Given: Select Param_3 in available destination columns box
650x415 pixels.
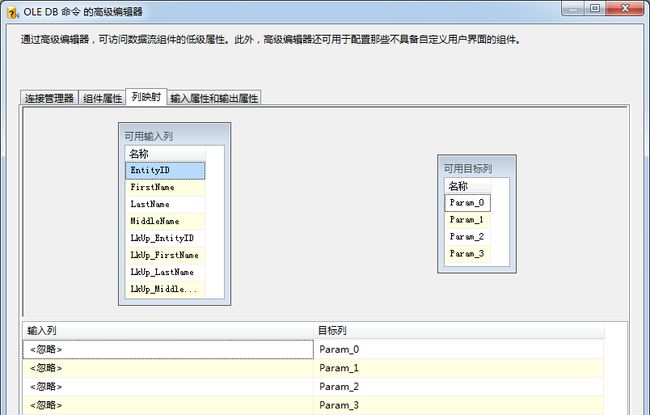Looking at the screenshot, I should tap(468, 254).
